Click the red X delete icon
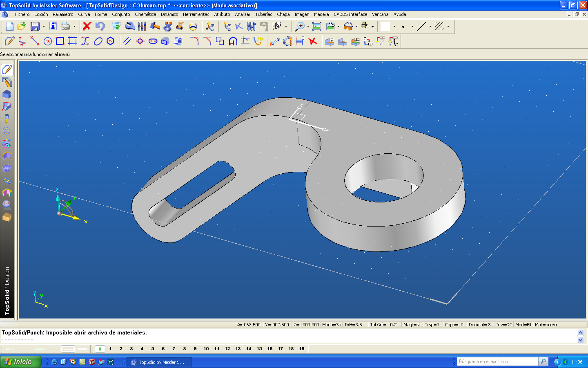The width and height of the screenshot is (588, 368). tap(87, 26)
